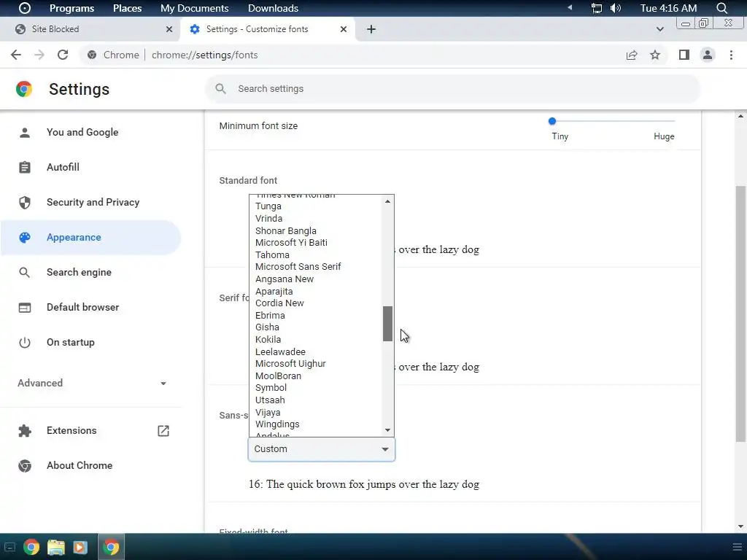747x560 pixels.
Task: Open the OS search magnifier in top bar
Action: click(722, 8)
